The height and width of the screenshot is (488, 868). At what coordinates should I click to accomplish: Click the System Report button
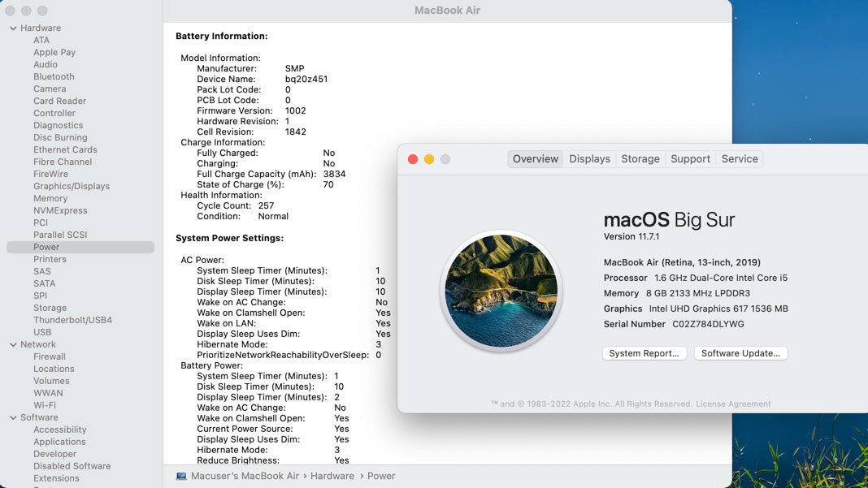coord(644,354)
